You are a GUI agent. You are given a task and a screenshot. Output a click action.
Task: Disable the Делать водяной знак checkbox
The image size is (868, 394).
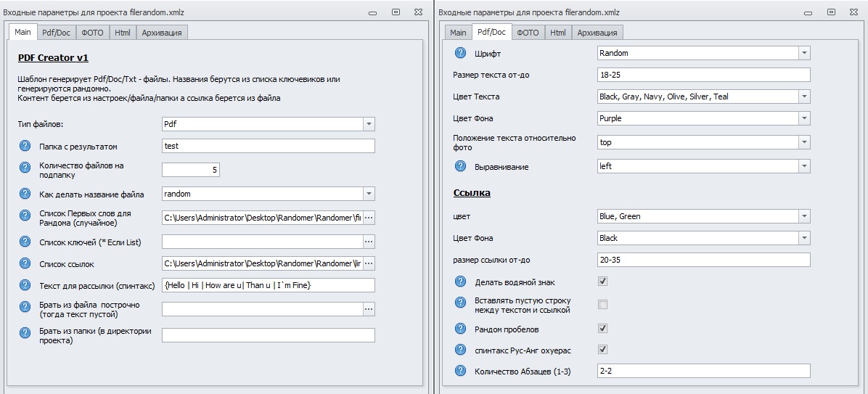point(602,282)
